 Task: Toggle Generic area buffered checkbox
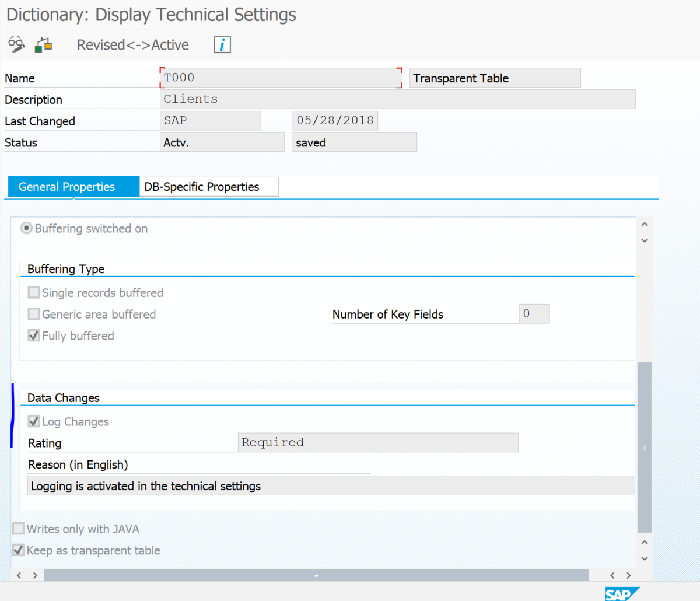click(x=34, y=314)
